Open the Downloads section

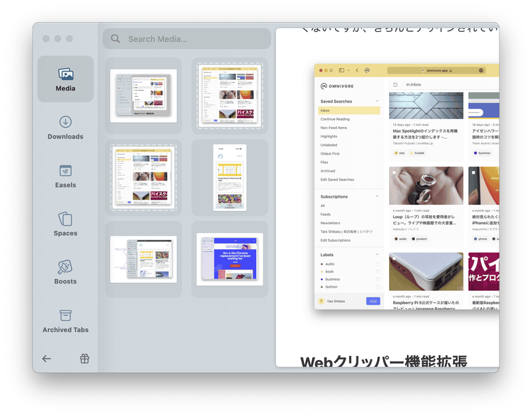pos(65,127)
